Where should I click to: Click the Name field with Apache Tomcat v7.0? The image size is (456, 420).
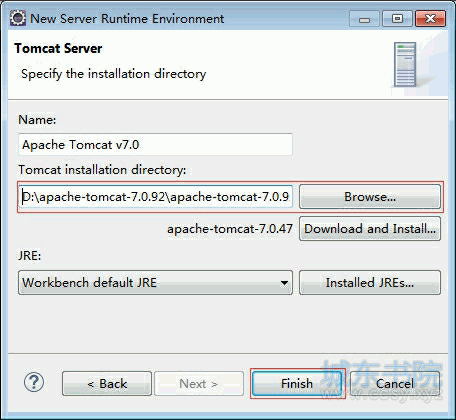tap(155, 144)
